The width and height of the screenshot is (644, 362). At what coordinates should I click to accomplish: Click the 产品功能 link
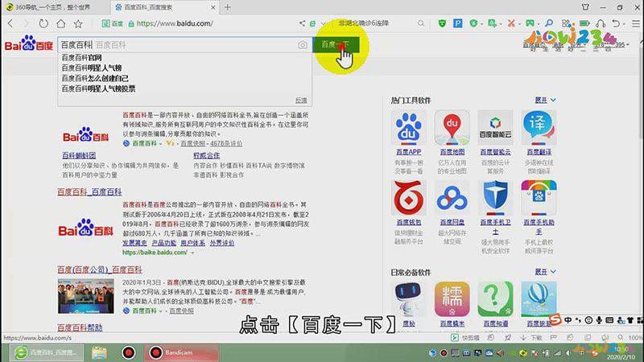click(164, 243)
